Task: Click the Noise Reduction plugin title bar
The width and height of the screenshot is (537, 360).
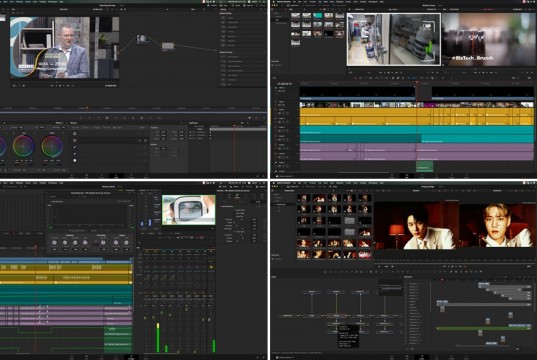Action: pyautogui.click(x=90, y=193)
